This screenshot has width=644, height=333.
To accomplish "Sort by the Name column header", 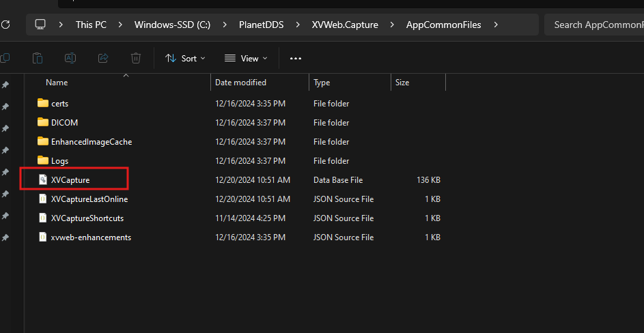I will 57,83.
